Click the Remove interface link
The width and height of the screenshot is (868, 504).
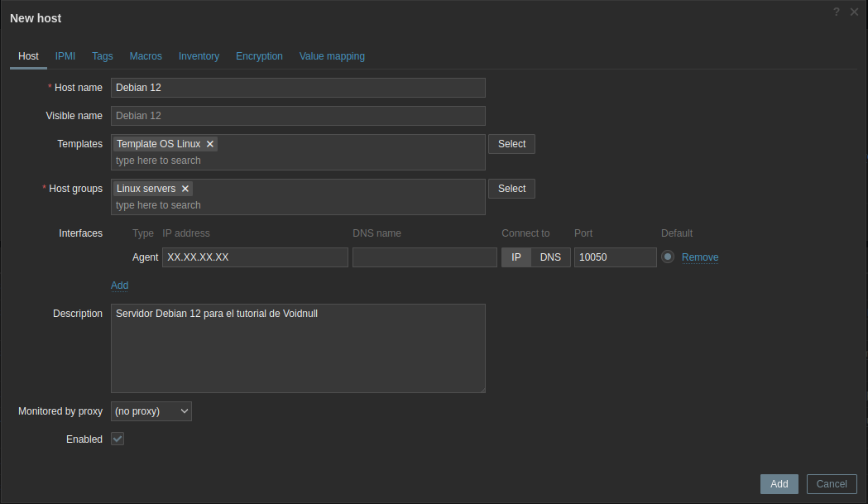700,257
